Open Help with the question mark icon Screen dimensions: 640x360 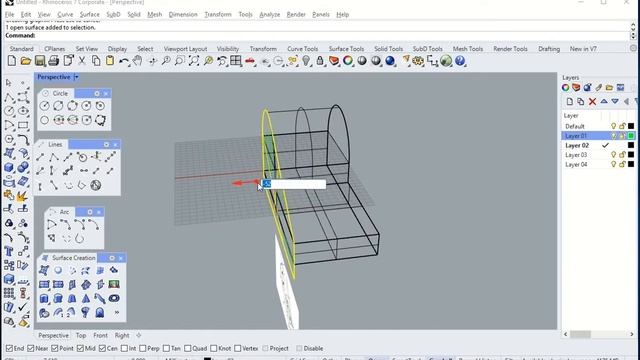coord(460,61)
